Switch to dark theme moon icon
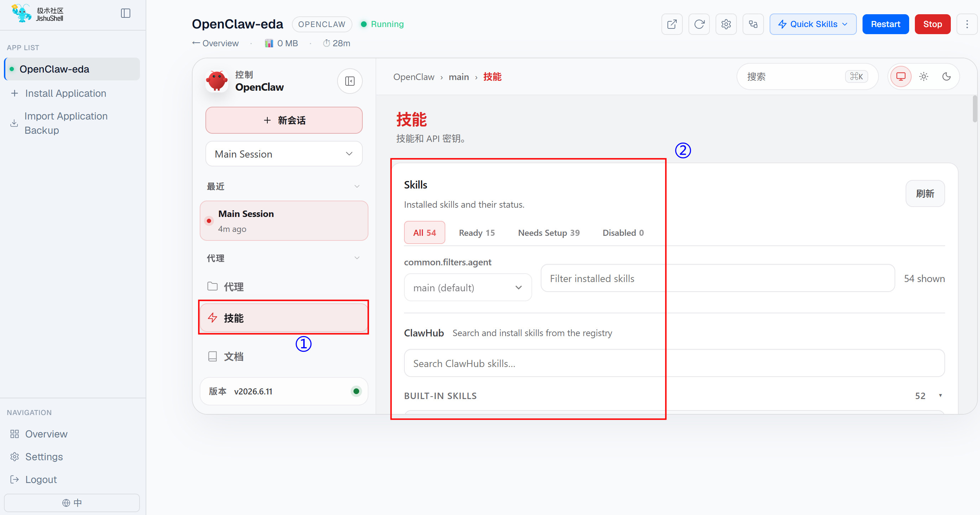980x515 pixels. [946, 77]
